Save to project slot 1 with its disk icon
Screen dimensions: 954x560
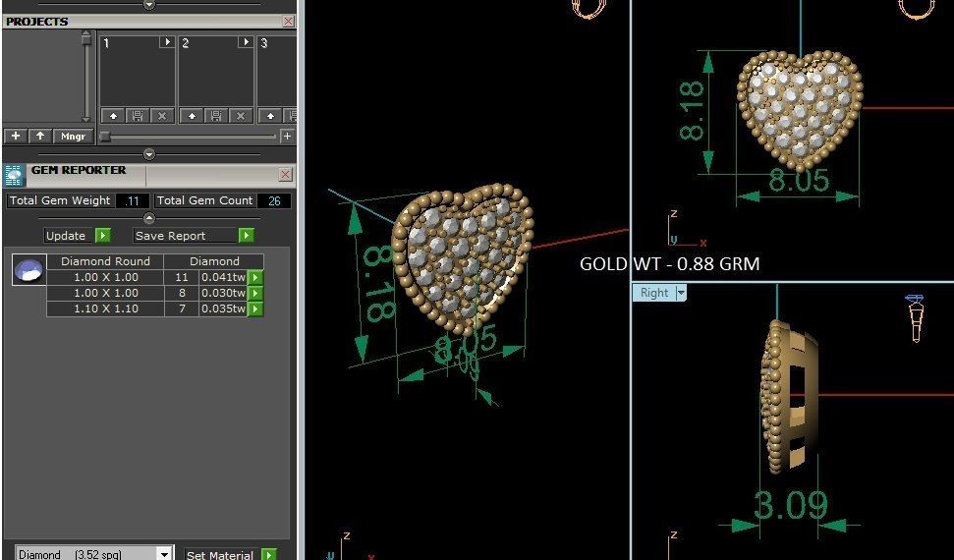point(137,116)
